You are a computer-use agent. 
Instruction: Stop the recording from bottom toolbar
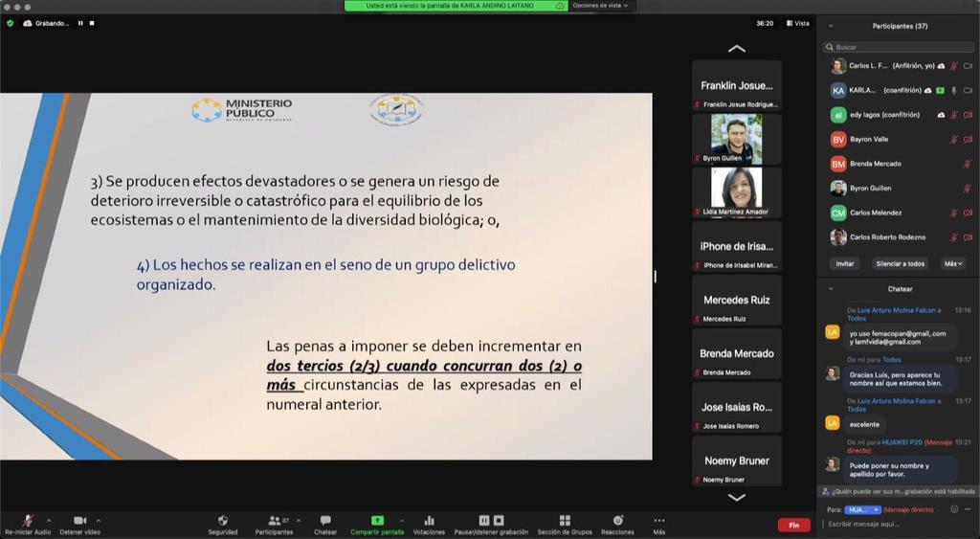pyautogui.click(x=498, y=520)
